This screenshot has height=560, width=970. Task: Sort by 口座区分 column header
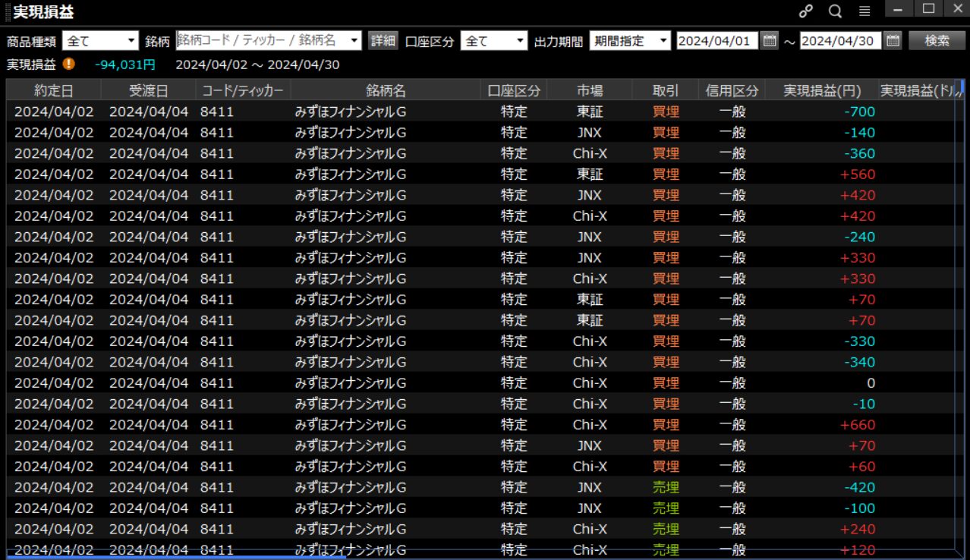[x=514, y=91]
